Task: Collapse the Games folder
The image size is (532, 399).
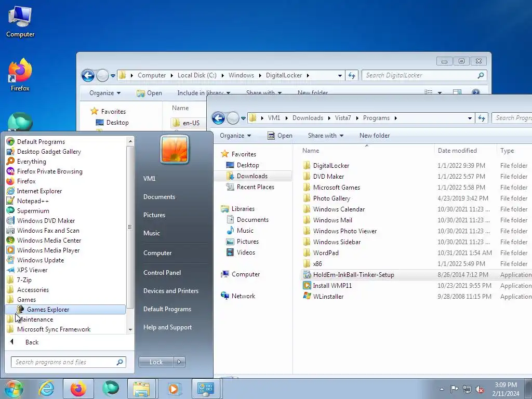Action: (x=26, y=299)
